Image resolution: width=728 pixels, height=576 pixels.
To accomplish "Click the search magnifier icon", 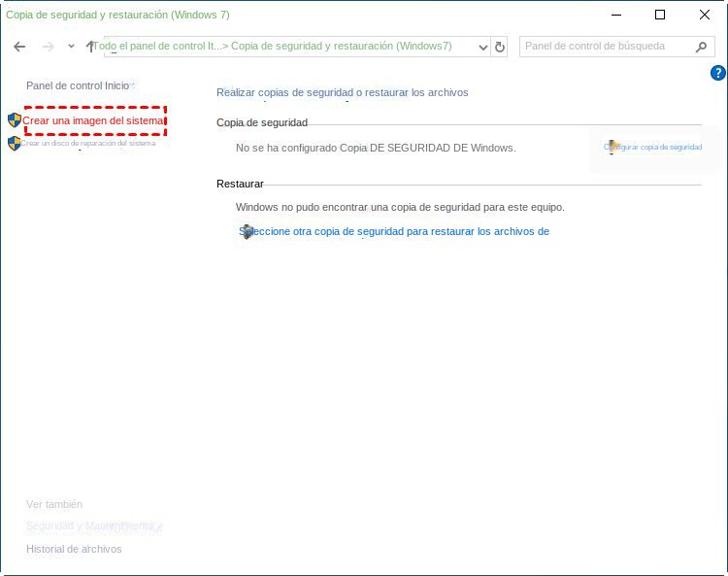I will 701,47.
